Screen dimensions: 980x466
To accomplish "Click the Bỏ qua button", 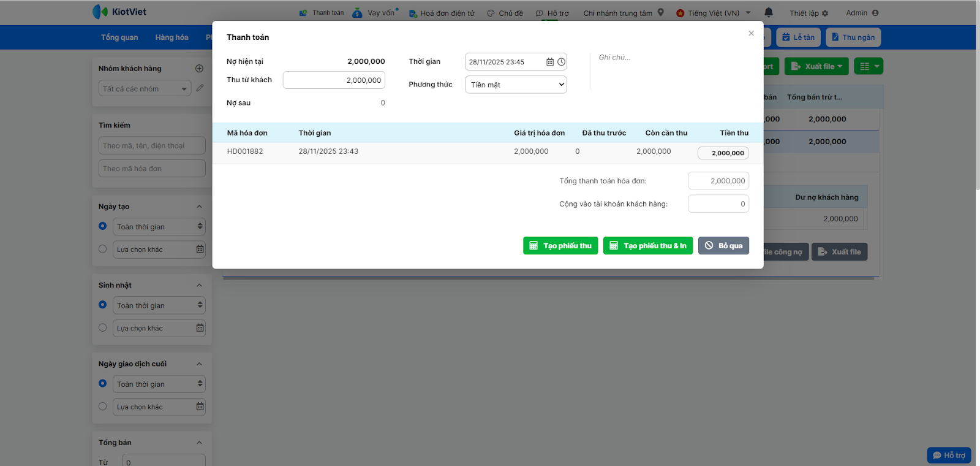I will 723,245.
